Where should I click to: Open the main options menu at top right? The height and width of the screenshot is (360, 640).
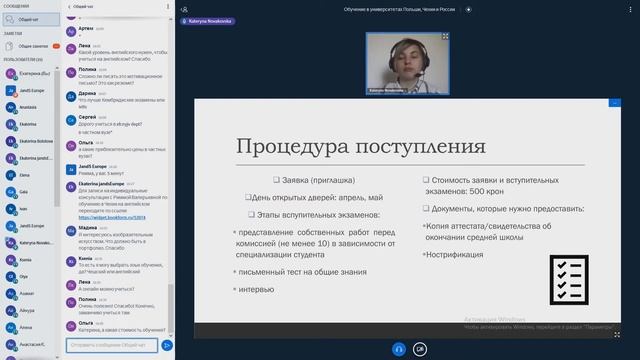pyautogui.click(x=630, y=9)
